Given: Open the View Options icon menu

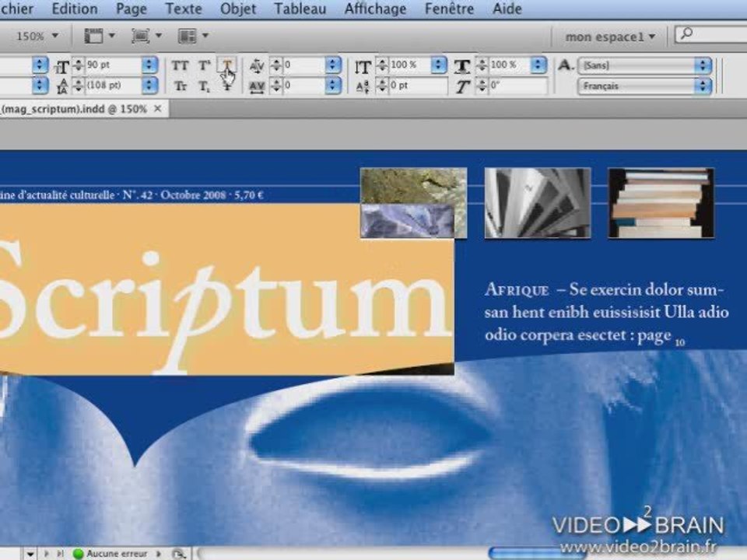Looking at the screenshot, I should pyautogui.click(x=99, y=36).
